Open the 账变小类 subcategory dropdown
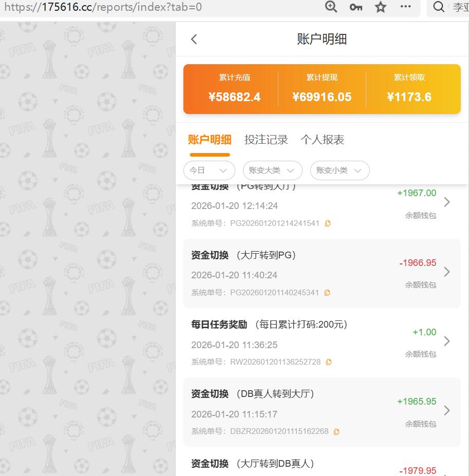The image size is (469, 476). coord(340,170)
